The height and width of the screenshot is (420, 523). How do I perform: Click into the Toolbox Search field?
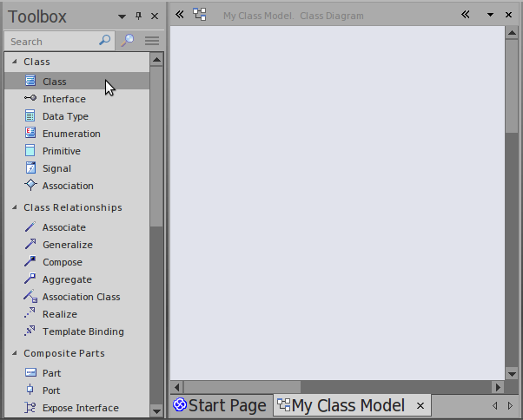click(x=50, y=41)
